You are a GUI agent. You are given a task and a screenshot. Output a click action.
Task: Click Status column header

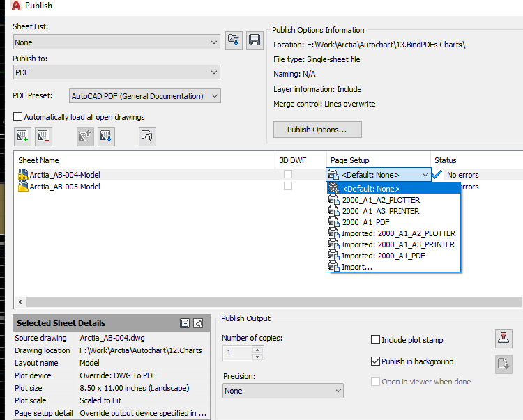477,160
